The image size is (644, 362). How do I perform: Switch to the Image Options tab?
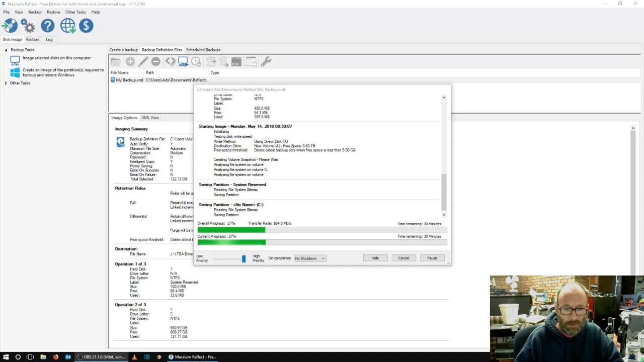tap(124, 118)
